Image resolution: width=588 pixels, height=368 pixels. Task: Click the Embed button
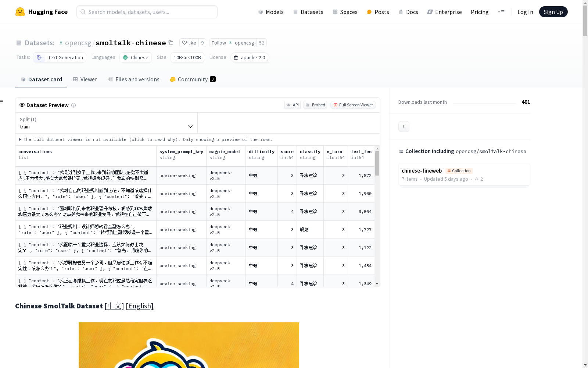[315, 105]
